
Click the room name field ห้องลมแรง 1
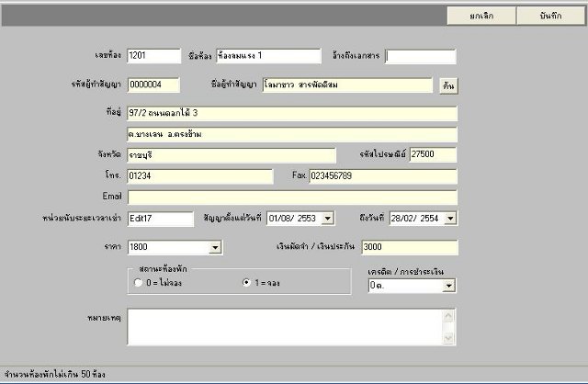tap(269, 56)
